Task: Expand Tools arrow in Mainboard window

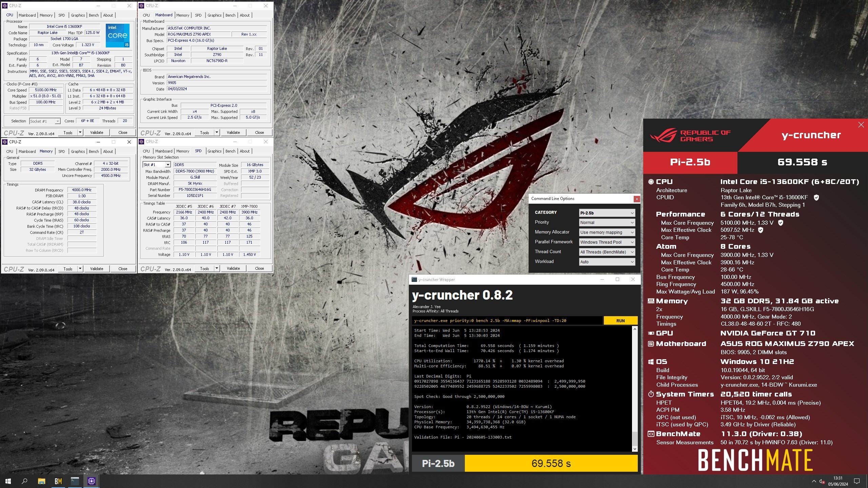Action: coord(217,133)
